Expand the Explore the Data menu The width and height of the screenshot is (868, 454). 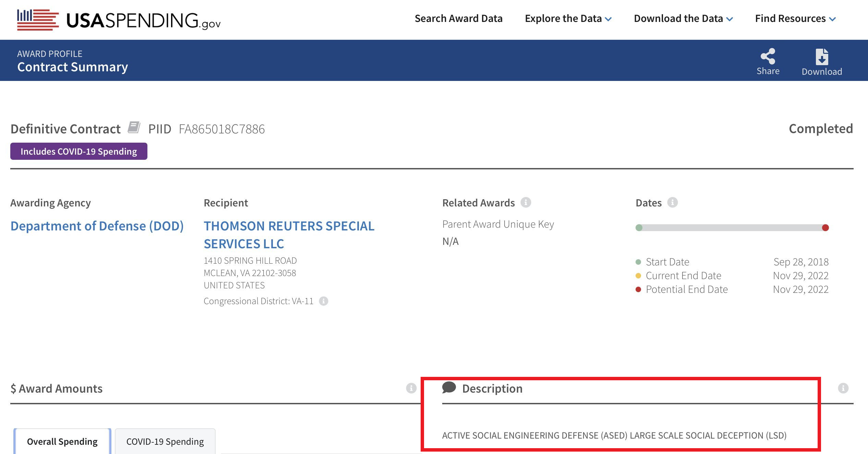[x=568, y=19]
